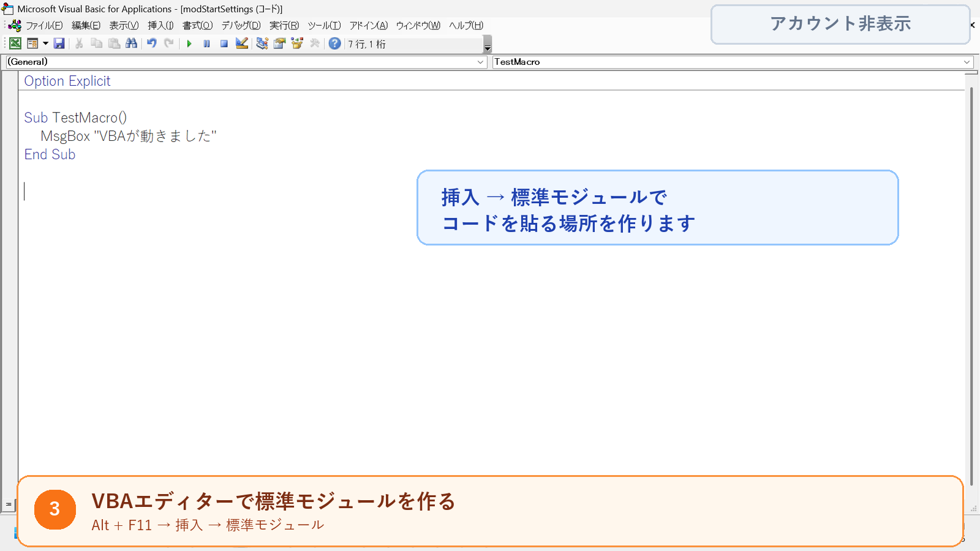
Task: Open the 実行(R) menu
Action: click(284, 26)
